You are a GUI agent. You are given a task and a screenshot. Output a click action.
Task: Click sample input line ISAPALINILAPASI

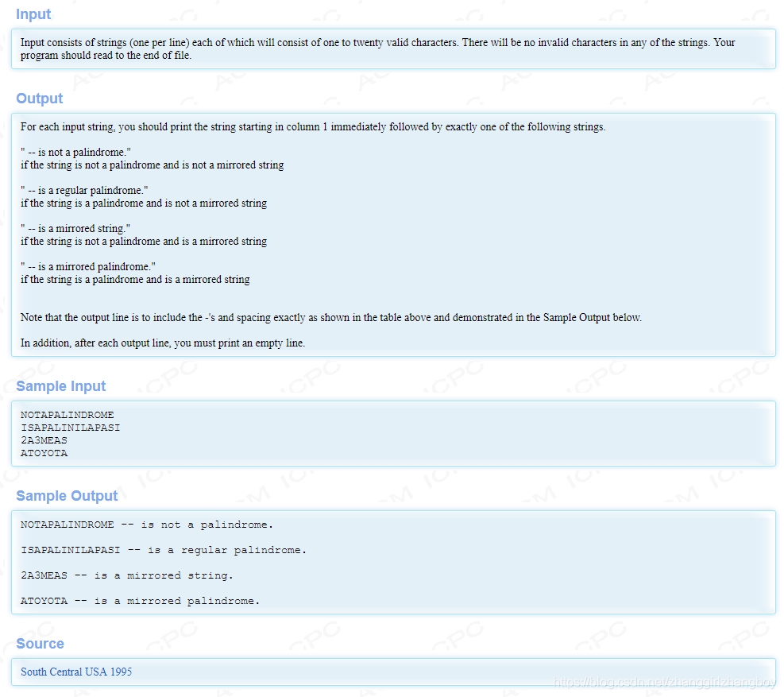71,428
